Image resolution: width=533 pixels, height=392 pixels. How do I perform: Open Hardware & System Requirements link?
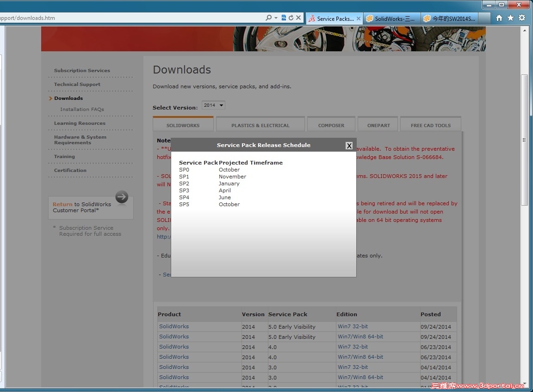click(80, 140)
